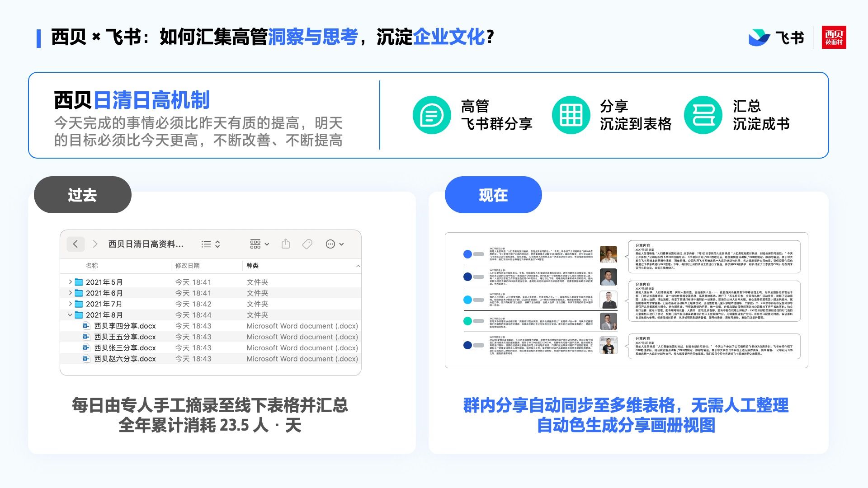This screenshot has width=868, height=488.
Task: Click the 今天 18:42 date cell
Action: click(193, 304)
